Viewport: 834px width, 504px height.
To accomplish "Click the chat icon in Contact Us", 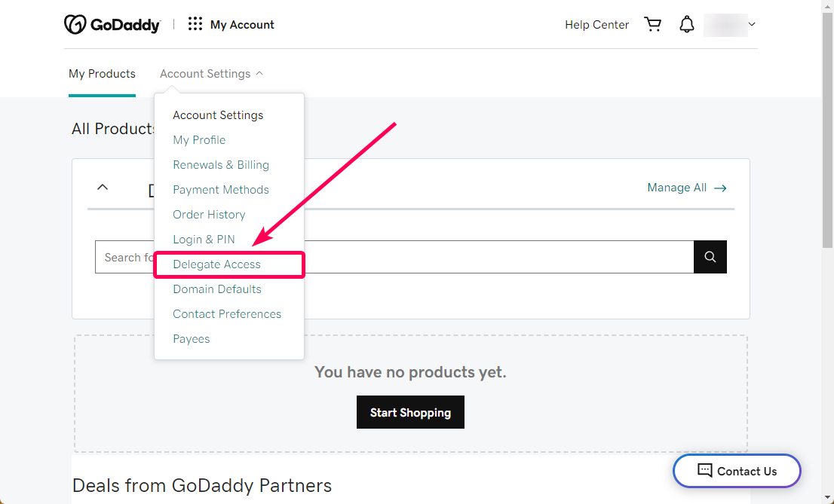I will 705,471.
